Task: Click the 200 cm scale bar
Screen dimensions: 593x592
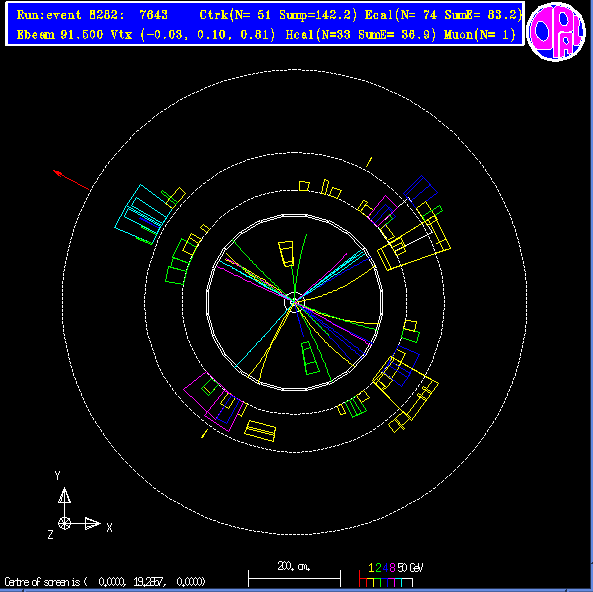Action: coord(294,578)
